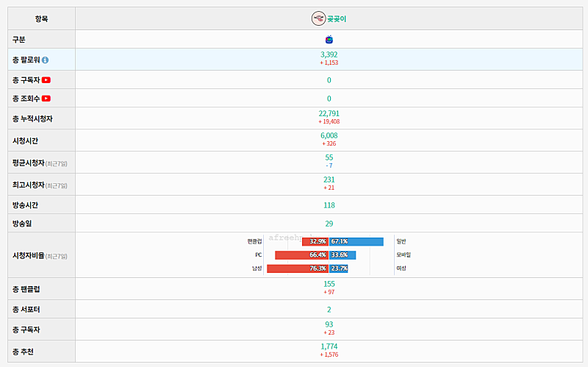Click the 일반 chart label
Screen dimensions: 588x367
click(x=401, y=241)
